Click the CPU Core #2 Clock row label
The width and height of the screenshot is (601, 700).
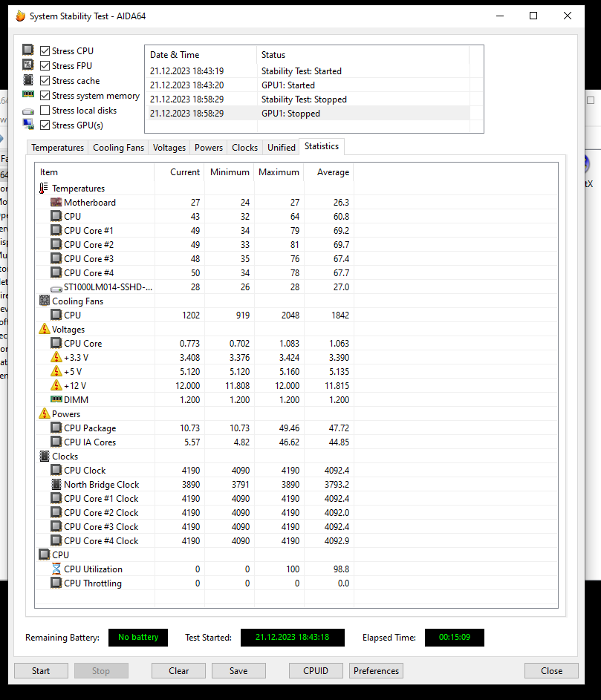click(x=101, y=512)
